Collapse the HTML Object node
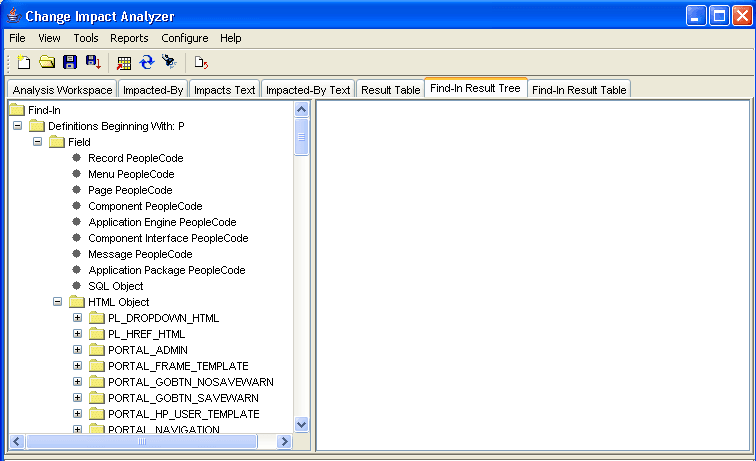 pyautogui.click(x=57, y=301)
